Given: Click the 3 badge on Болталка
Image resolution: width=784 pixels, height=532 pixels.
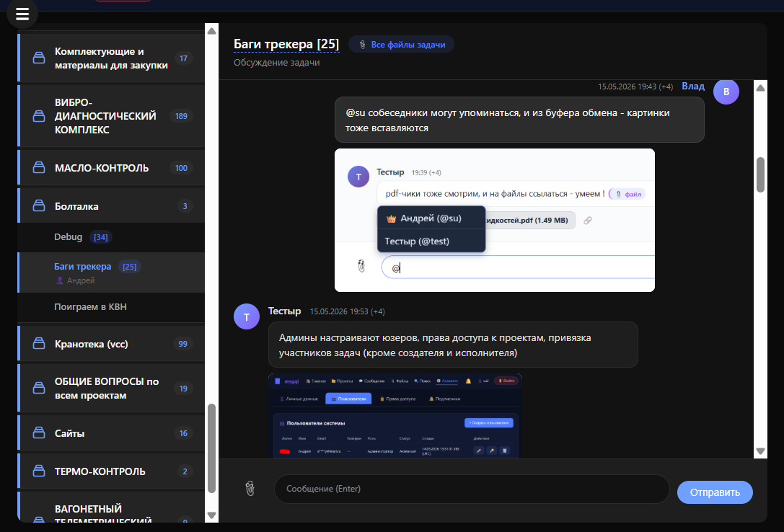Looking at the screenshot, I should pos(185,205).
